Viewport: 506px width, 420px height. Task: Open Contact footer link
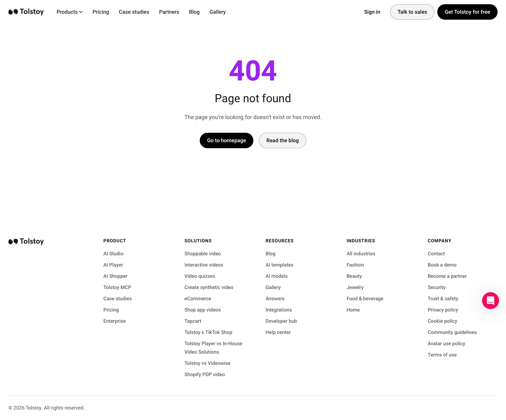pyautogui.click(x=436, y=254)
